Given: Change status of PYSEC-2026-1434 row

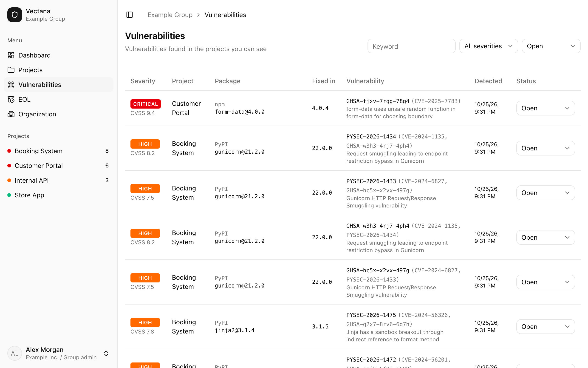Looking at the screenshot, I should [546, 148].
